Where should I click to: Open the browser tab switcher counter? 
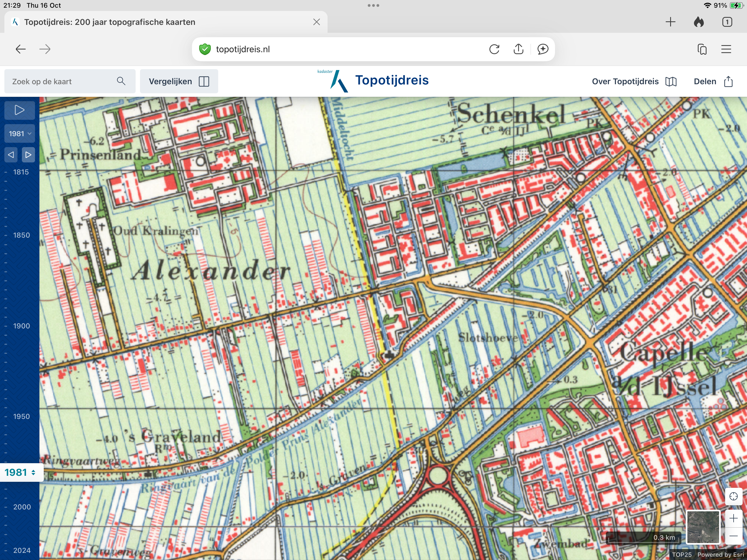(727, 22)
